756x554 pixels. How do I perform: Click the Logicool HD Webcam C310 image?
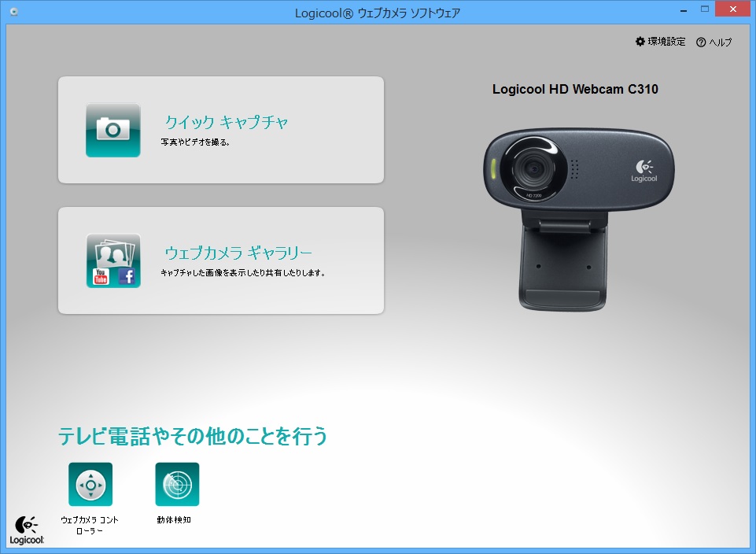coord(579,219)
